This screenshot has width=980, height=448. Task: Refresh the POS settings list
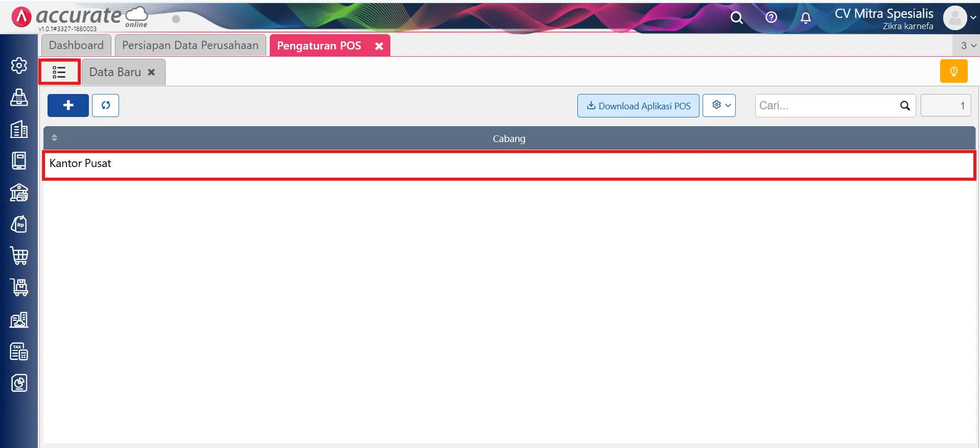tap(105, 105)
